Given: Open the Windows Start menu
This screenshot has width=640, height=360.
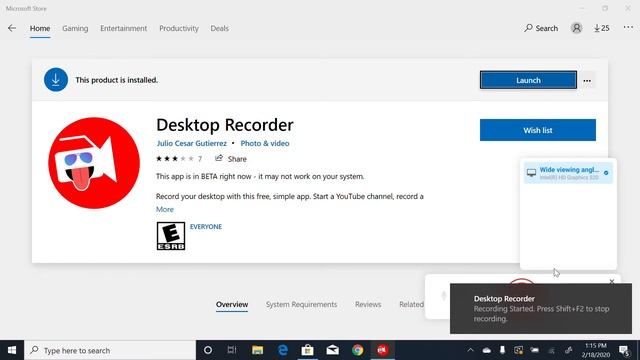Looking at the screenshot, I should click(x=12, y=350).
